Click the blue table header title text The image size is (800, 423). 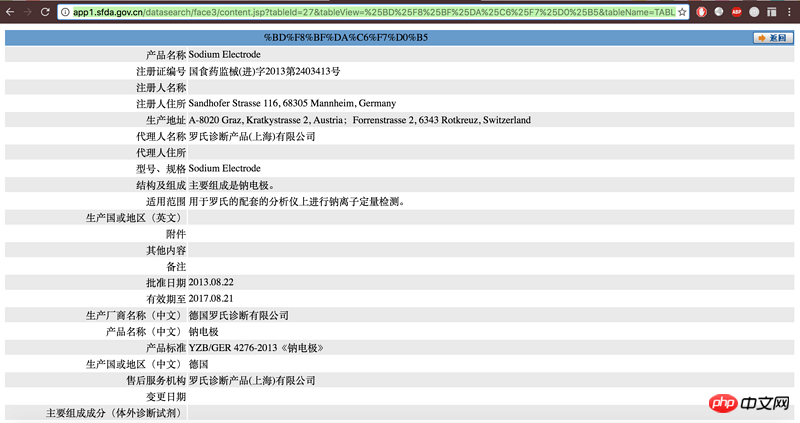click(x=345, y=37)
